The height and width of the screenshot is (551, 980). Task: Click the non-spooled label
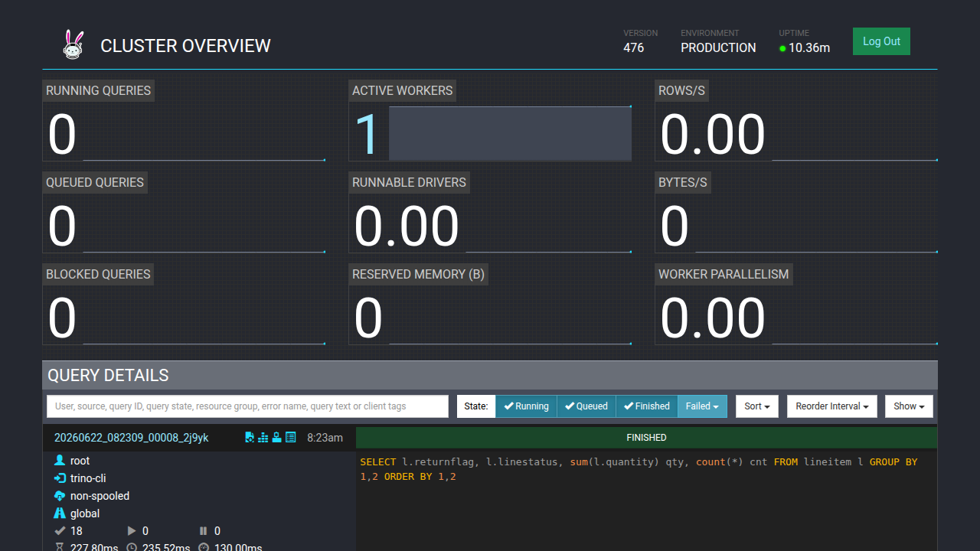[100, 496]
